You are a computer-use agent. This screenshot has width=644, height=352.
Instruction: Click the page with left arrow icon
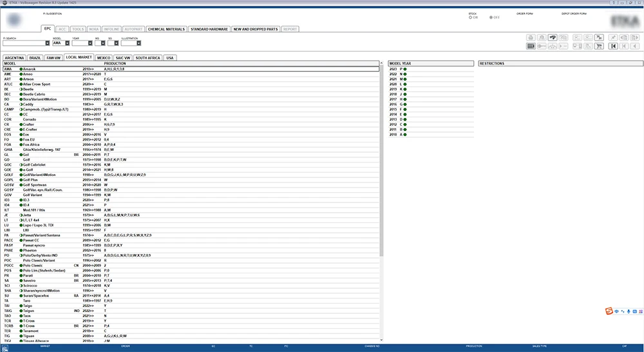point(624,37)
